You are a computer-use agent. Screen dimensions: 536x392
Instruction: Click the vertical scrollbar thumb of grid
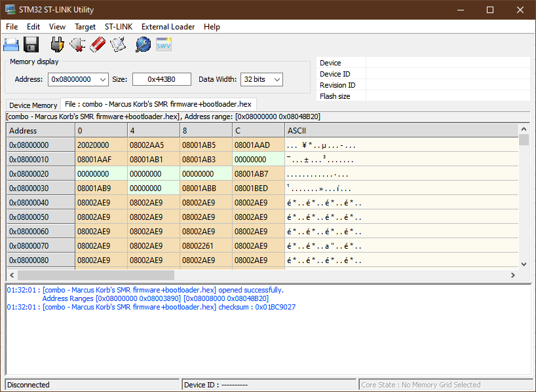point(524,139)
